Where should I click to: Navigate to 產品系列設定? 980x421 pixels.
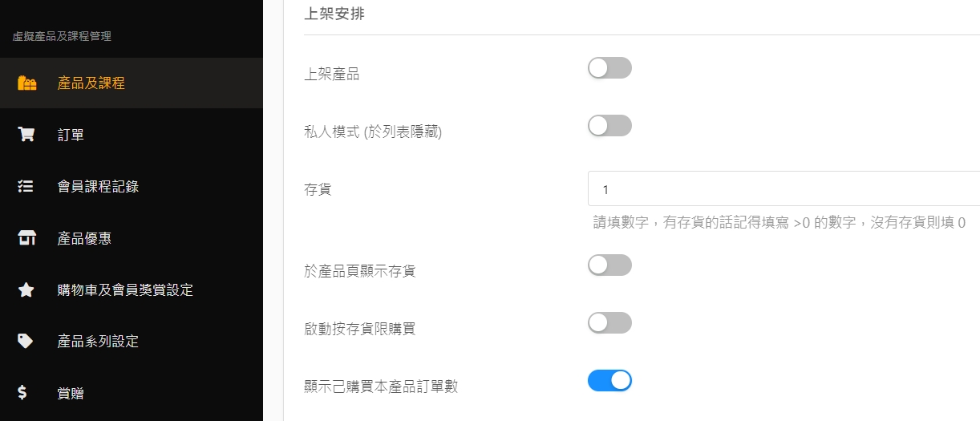(x=98, y=342)
